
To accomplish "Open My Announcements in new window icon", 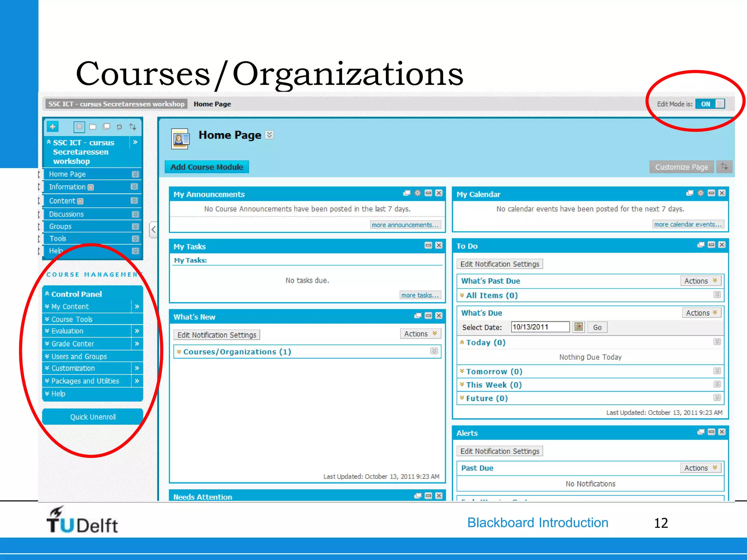I will 407,193.
